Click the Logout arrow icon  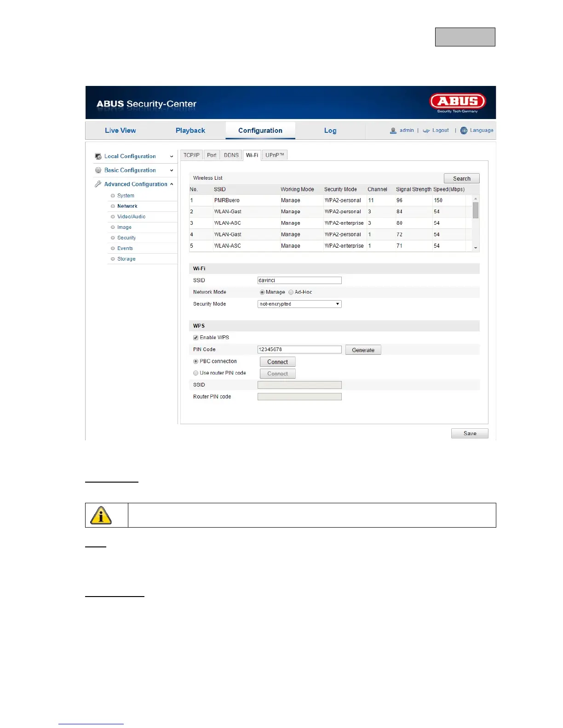[x=426, y=131]
